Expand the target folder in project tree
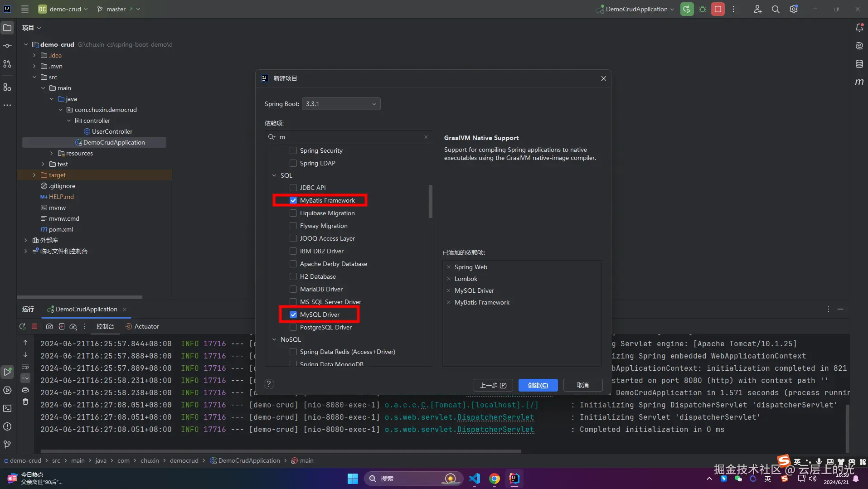This screenshot has height=489, width=868. (34, 175)
